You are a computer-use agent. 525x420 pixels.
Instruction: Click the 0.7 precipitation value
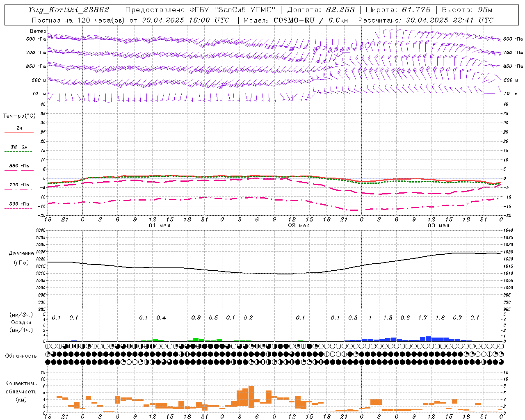457,318
